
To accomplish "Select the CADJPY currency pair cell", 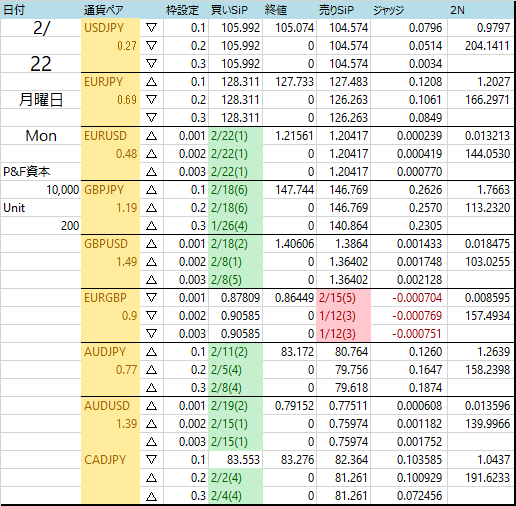I will [x=110, y=460].
